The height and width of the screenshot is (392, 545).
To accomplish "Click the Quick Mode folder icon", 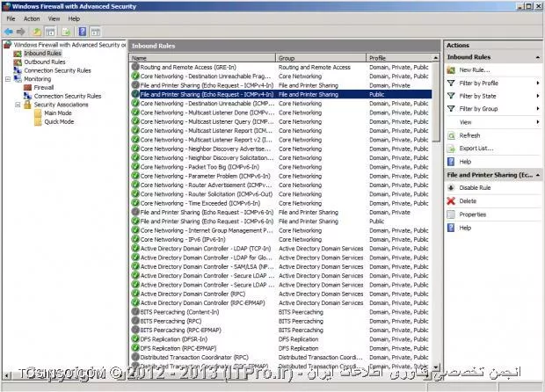I will (x=38, y=121).
